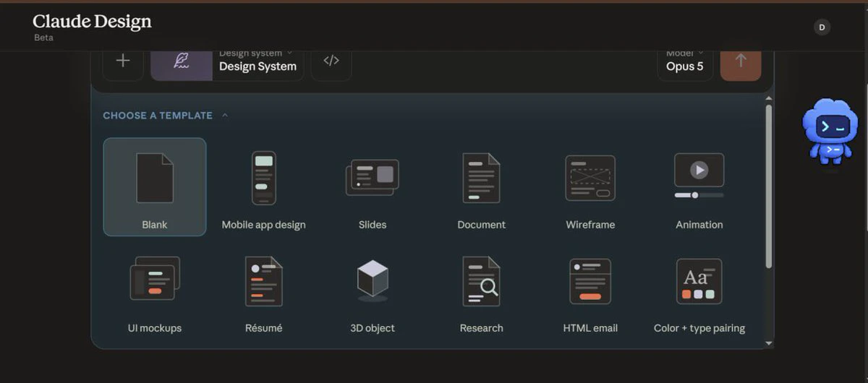Screen dimensions: 868x383
Task: Choose the Résumé template icon
Action: click(263, 281)
